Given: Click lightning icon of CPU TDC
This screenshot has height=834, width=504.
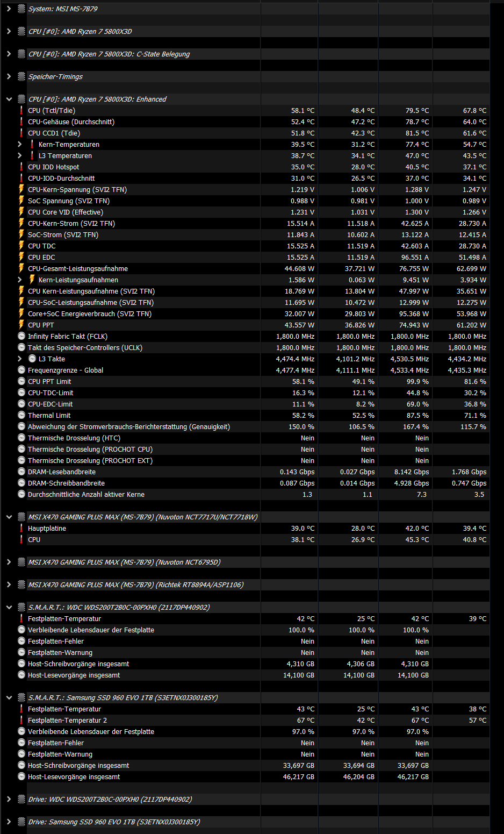Looking at the screenshot, I should click(21, 246).
